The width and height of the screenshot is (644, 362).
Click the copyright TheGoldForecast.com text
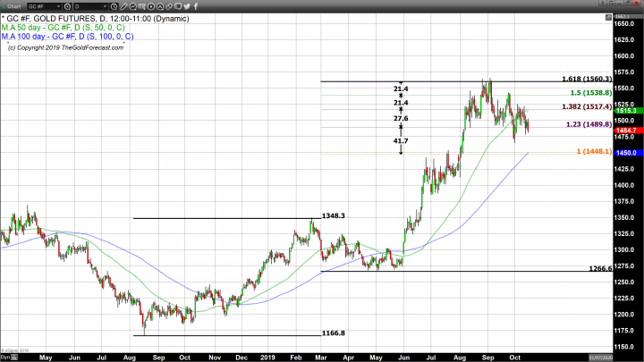[x=65, y=47]
